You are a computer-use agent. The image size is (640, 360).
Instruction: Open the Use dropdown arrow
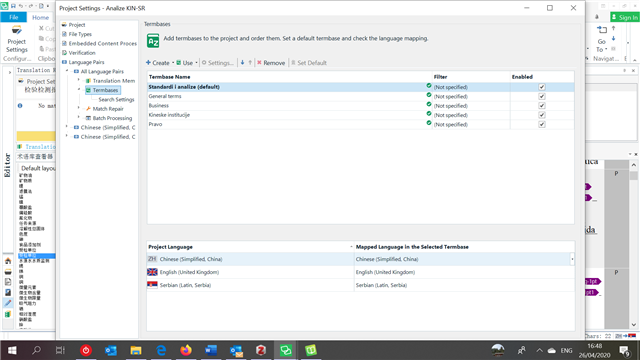point(196,63)
